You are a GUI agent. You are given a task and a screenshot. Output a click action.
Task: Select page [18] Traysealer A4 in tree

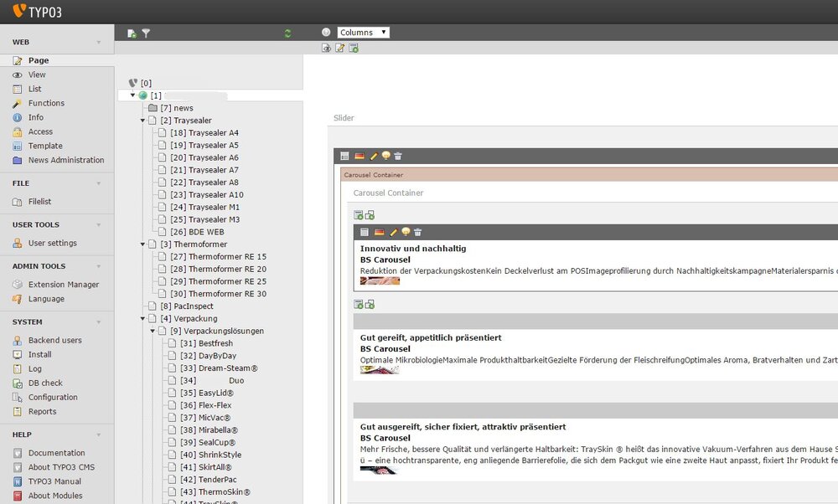pos(204,133)
